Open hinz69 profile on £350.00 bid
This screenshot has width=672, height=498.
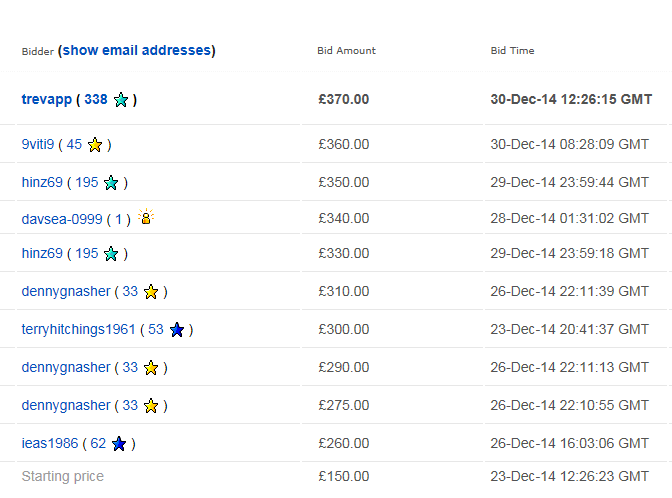tap(42, 182)
